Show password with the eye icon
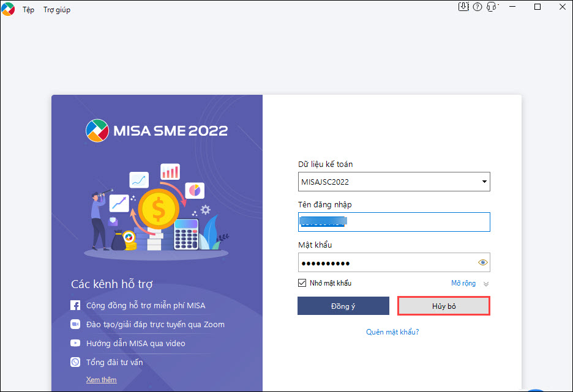Image resolution: width=573 pixels, height=392 pixels. tap(483, 262)
